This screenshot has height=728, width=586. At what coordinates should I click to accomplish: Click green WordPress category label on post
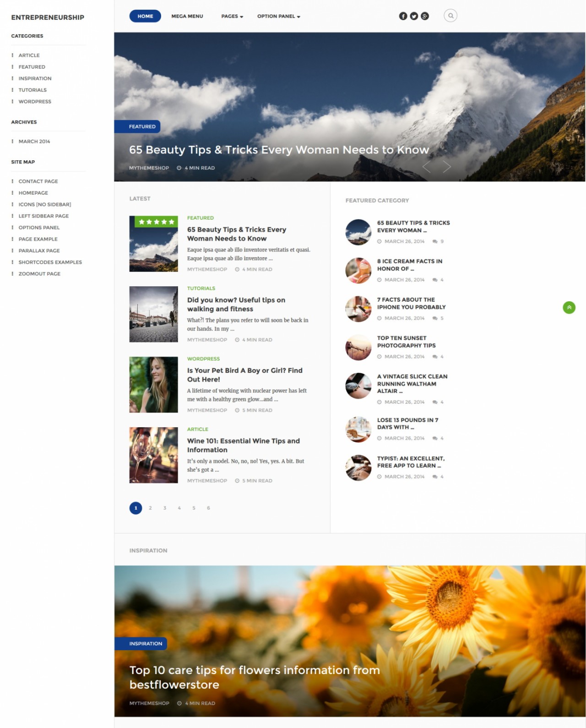[x=203, y=359]
